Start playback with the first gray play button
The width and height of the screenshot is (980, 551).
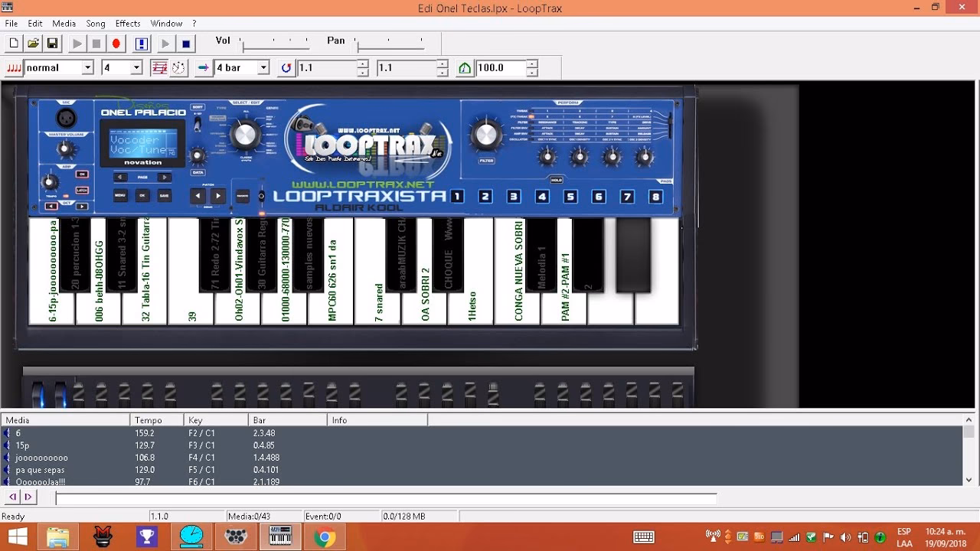point(77,44)
